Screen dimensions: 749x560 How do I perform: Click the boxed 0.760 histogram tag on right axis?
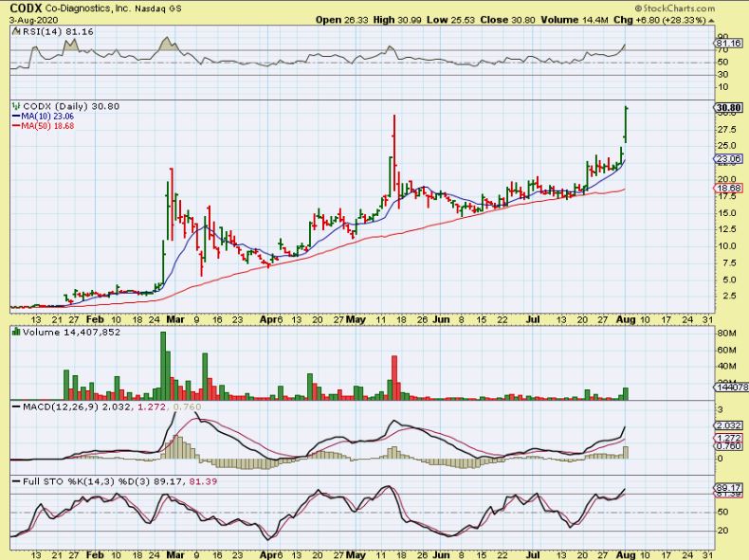point(728,446)
